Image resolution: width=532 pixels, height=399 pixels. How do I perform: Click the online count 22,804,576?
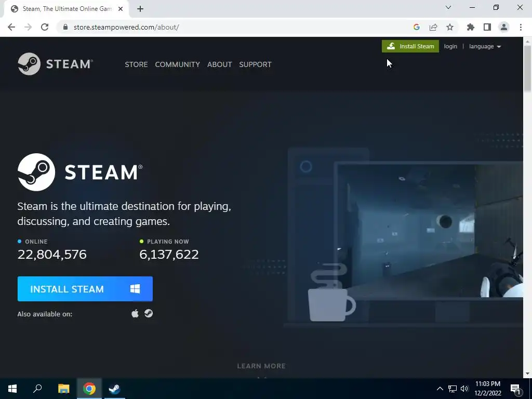coord(52,255)
